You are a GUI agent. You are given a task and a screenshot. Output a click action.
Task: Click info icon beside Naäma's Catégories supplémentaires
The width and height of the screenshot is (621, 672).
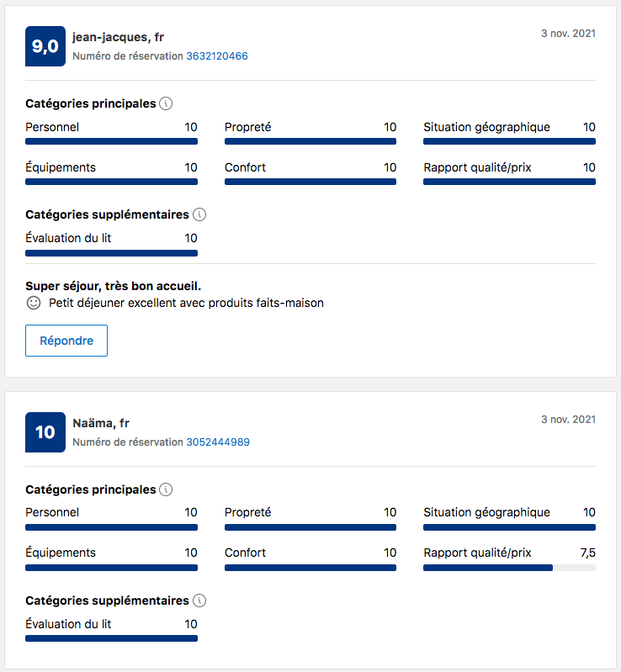pyautogui.click(x=199, y=601)
